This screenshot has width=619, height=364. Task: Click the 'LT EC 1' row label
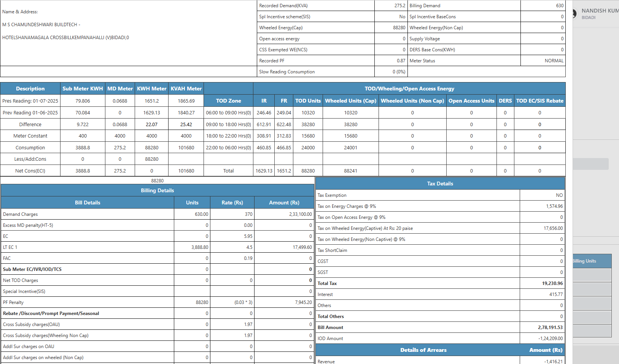[10, 247]
